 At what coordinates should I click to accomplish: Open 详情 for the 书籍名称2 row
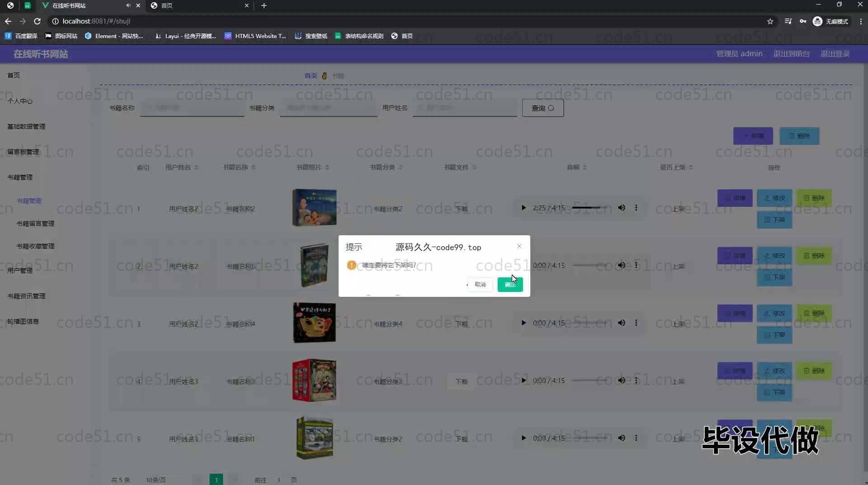(735, 198)
